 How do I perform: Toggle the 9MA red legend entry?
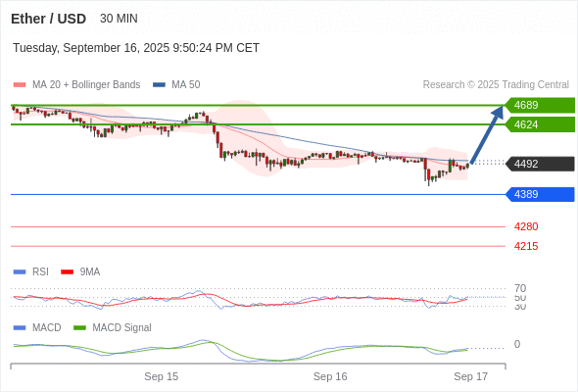tap(80, 271)
